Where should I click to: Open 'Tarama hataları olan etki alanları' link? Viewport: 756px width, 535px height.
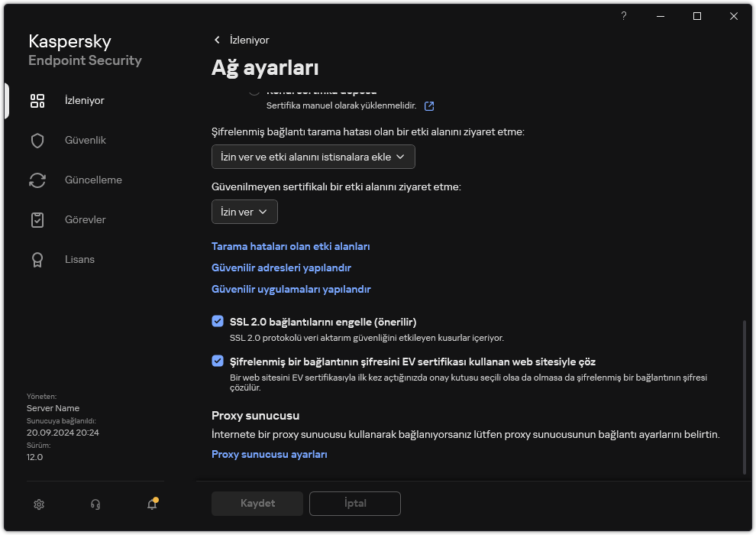pos(290,247)
